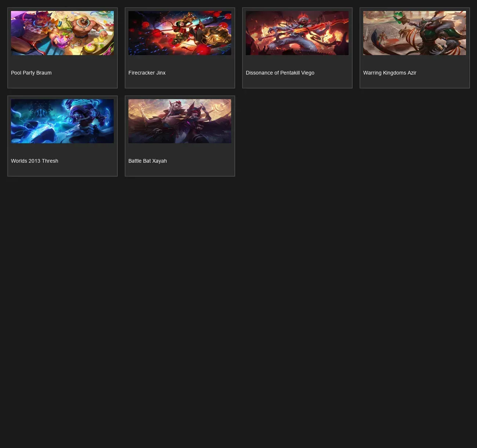The width and height of the screenshot is (477, 448).
Task: View the Worlds 2013 Thresh splash image
Action: tap(62, 121)
